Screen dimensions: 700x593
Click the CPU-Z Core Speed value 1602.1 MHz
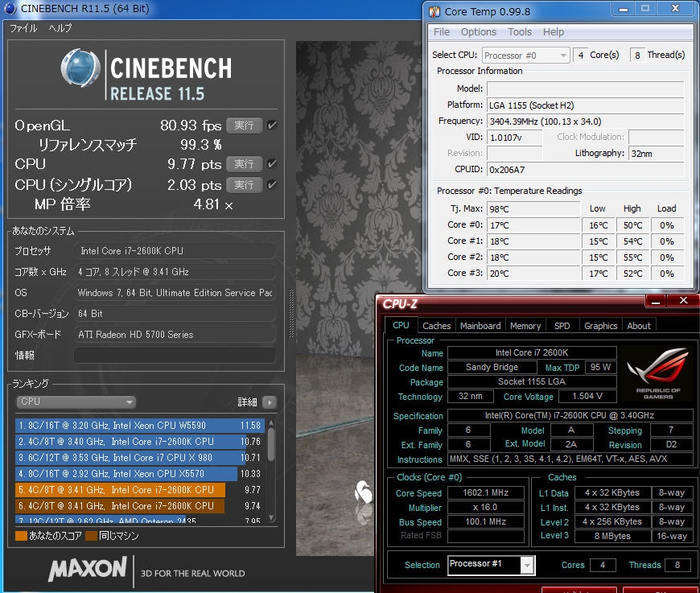(486, 492)
